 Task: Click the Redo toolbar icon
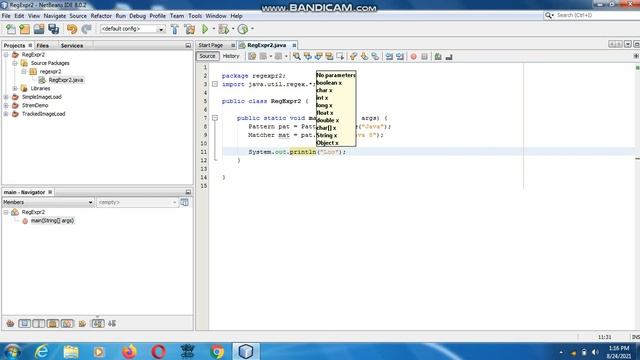pos(86,29)
